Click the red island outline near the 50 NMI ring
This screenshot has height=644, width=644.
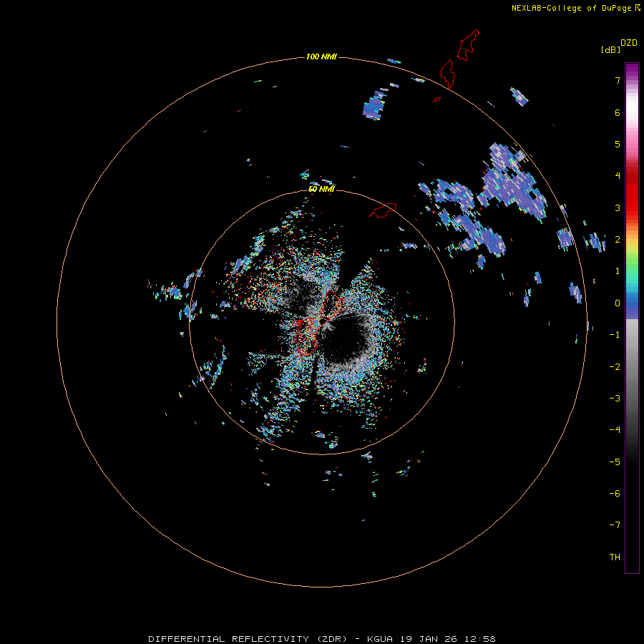pos(383,210)
